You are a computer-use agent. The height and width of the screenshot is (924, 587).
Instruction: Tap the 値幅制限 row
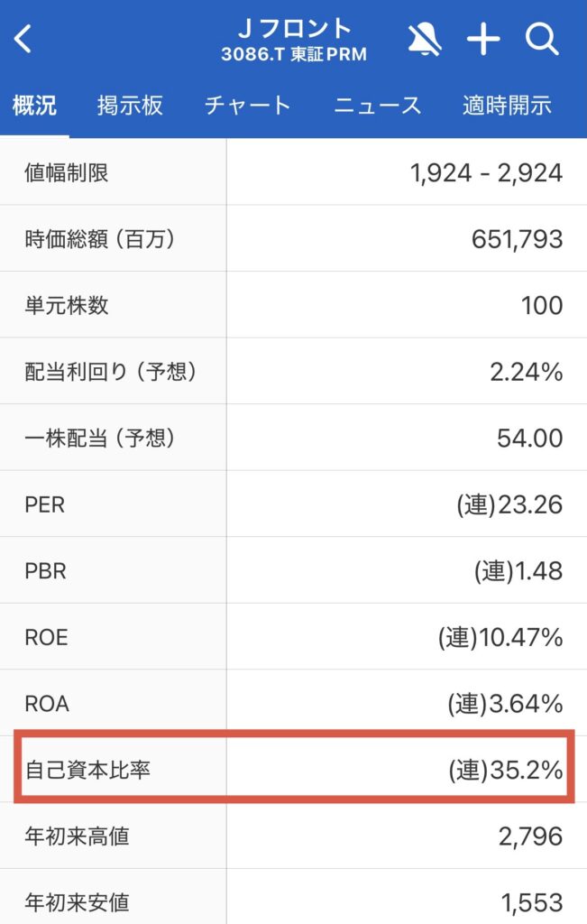click(x=293, y=172)
